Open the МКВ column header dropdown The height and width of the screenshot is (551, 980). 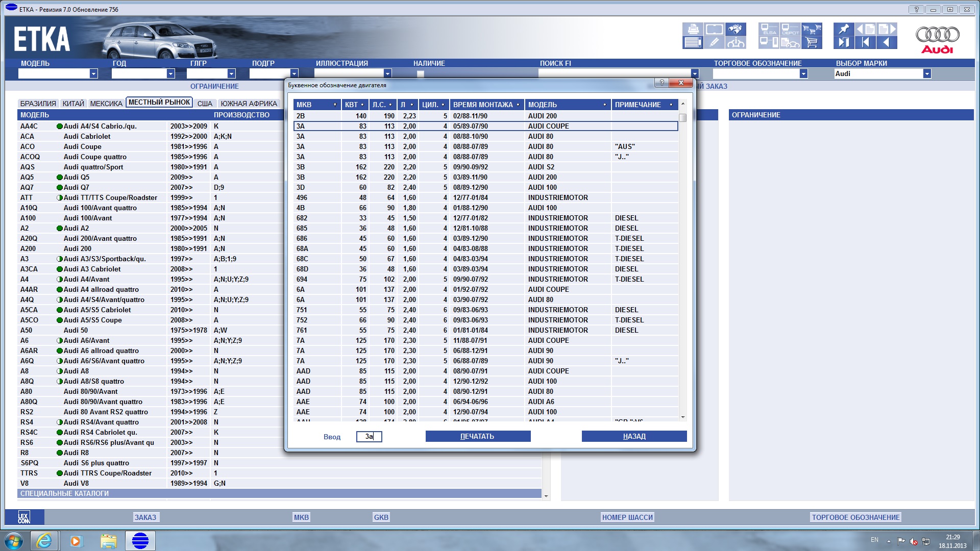click(x=335, y=105)
